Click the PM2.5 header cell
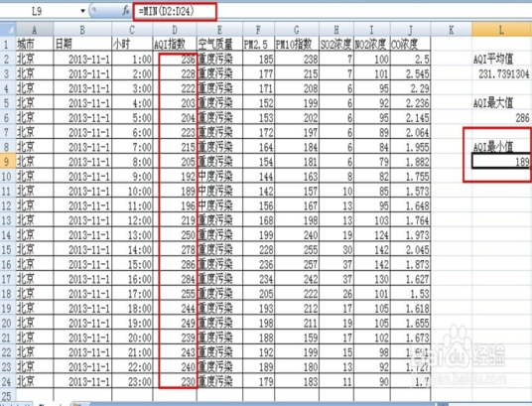The width and height of the screenshot is (532, 406). pos(258,44)
